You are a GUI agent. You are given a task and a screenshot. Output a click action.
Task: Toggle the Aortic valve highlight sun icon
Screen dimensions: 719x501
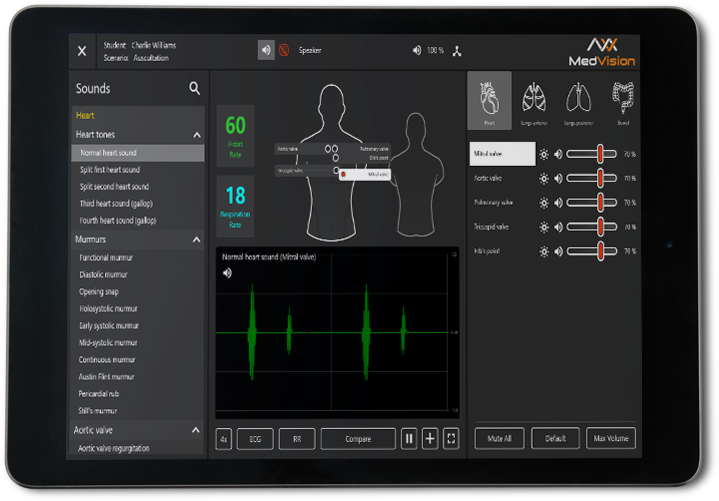click(544, 178)
